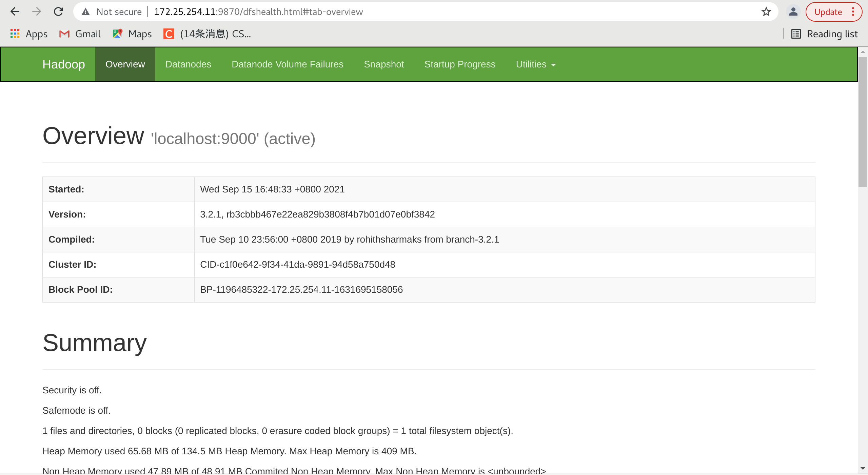This screenshot has height=475, width=868.
Task: Bookmark page with star icon
Action: point(766,12)
